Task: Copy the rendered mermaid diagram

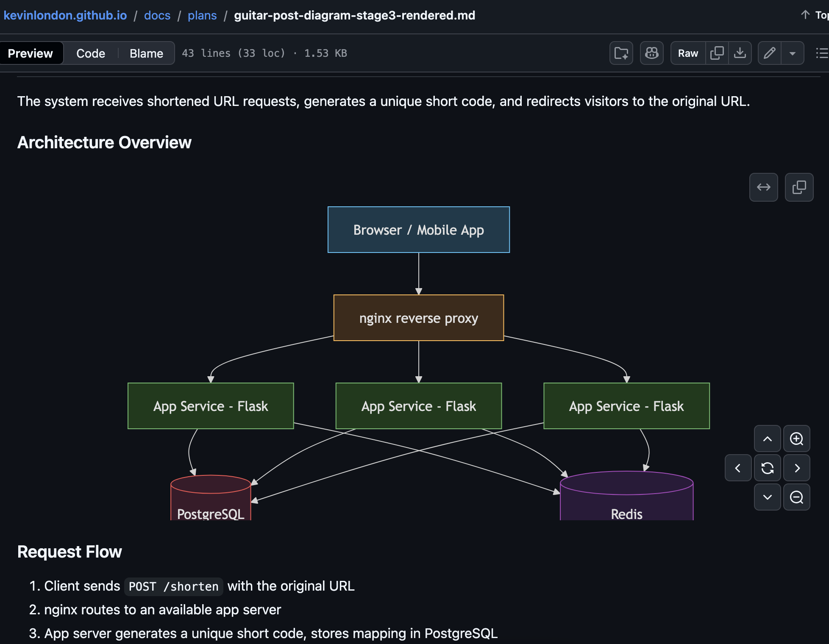Action: (799, 187)
